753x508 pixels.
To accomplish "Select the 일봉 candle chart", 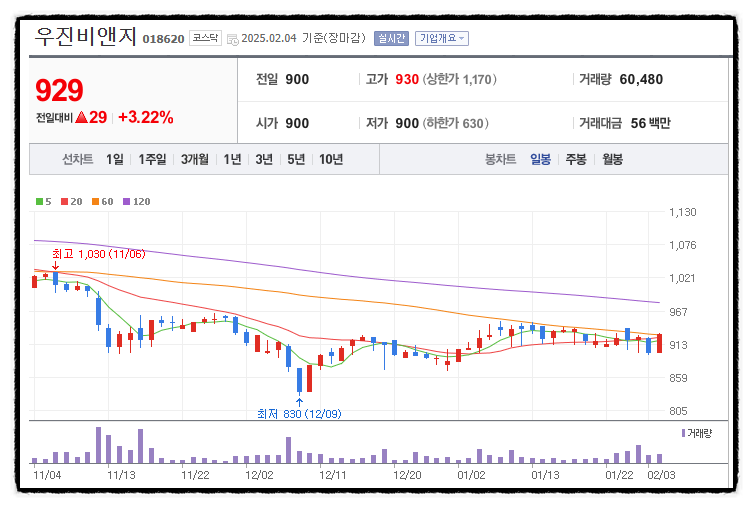I will pyautogui.click(x=540, y=159).
